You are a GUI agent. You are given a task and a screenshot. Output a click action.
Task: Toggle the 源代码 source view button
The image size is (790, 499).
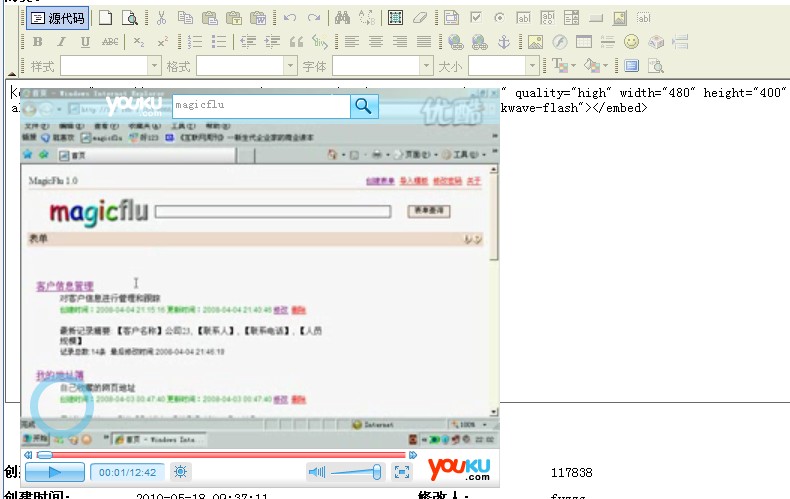pos(57,19)
